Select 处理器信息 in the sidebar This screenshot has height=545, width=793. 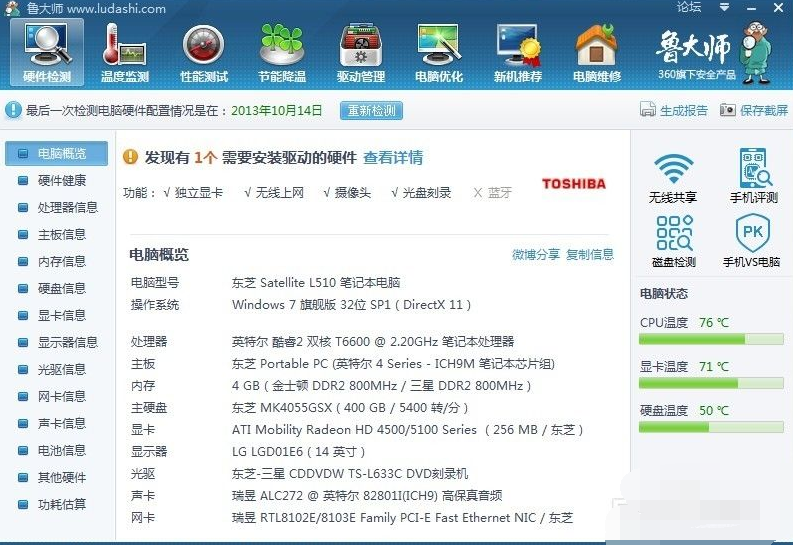coord(67,208)
